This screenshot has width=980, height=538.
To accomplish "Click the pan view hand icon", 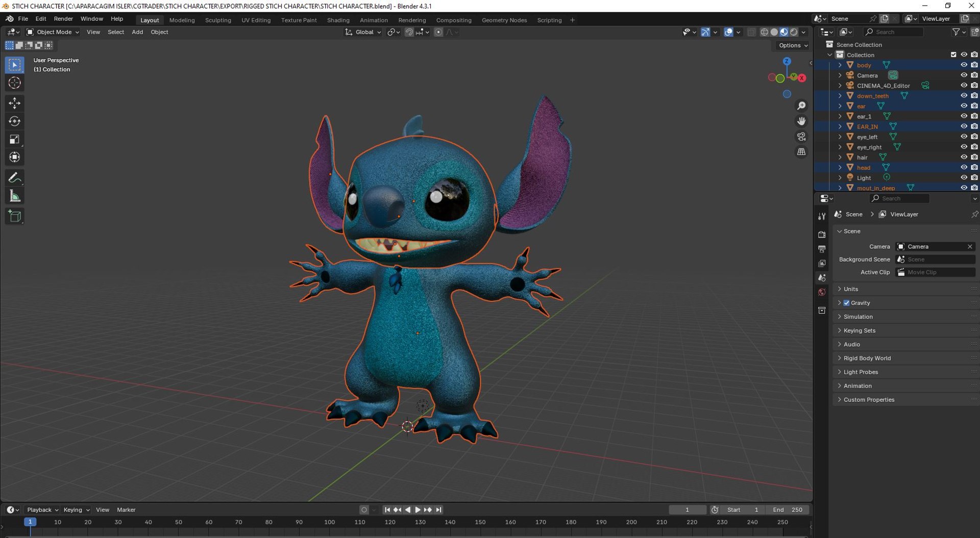I will click(801, 121).
